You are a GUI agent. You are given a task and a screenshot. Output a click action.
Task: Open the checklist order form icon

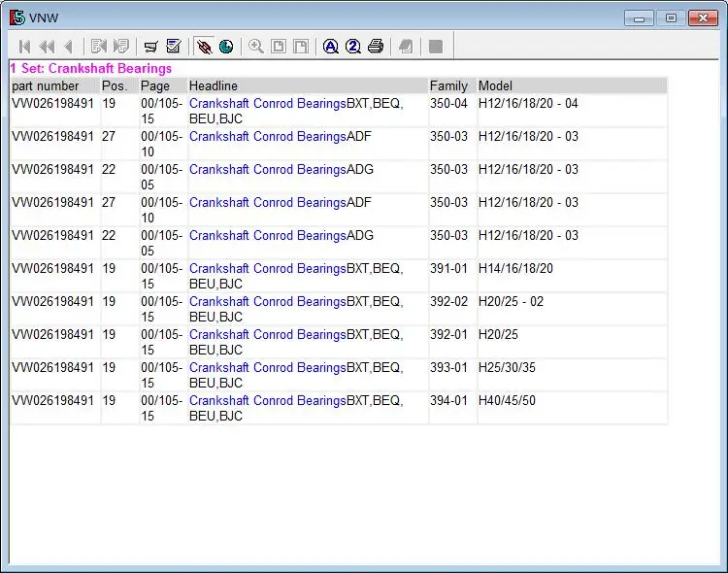(x=174, y=46)
